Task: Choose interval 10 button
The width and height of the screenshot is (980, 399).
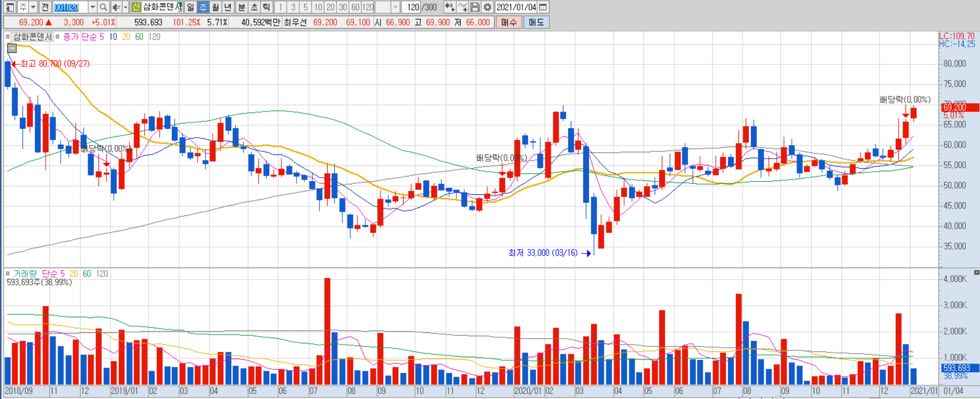Action: pos(318,7)
